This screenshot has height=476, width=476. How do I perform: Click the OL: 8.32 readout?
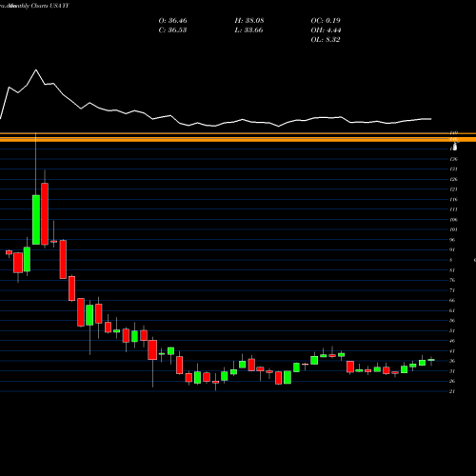pos(326,40)
